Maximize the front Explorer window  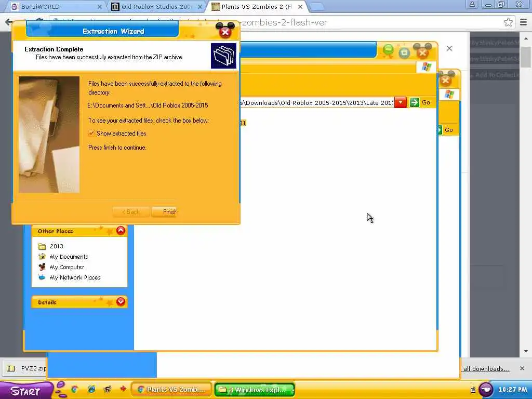click(404, 52)
